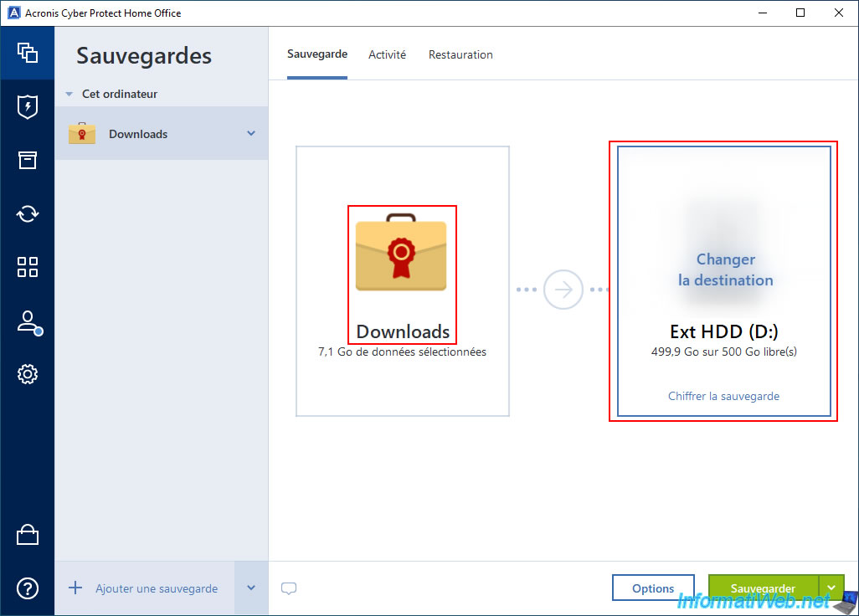Click the Ext HDD (D:) destination name

[x=723, y=331]
